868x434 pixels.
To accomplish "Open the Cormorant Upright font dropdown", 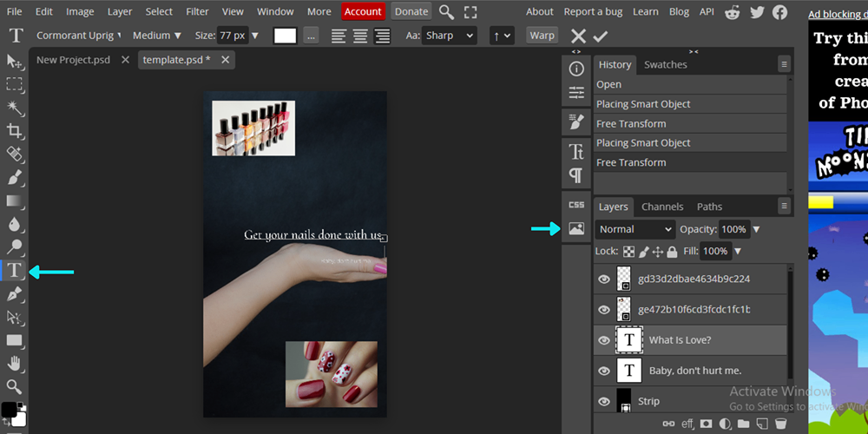I will point(79,36).
